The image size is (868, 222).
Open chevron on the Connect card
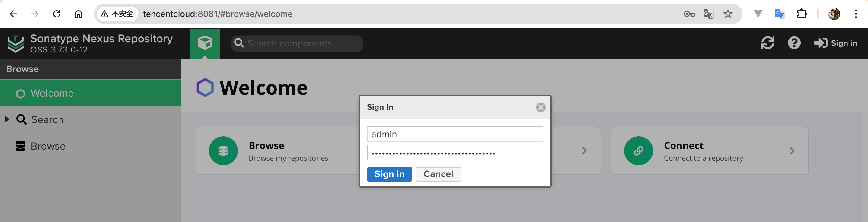pos(792,151)
